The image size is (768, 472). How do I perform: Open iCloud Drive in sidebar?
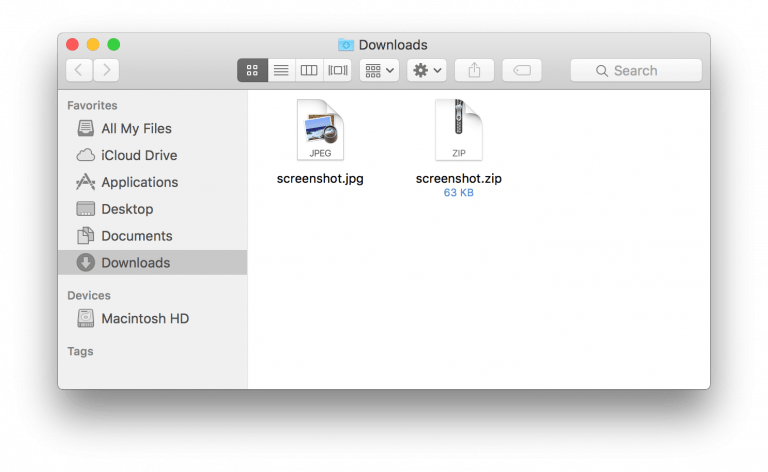152,155
